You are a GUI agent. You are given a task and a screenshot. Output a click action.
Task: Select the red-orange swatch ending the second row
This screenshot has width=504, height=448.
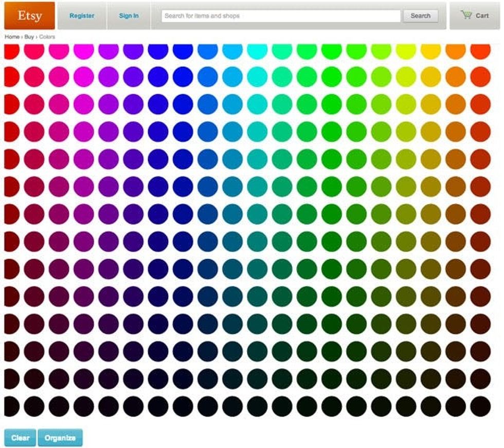coord(480,77)
